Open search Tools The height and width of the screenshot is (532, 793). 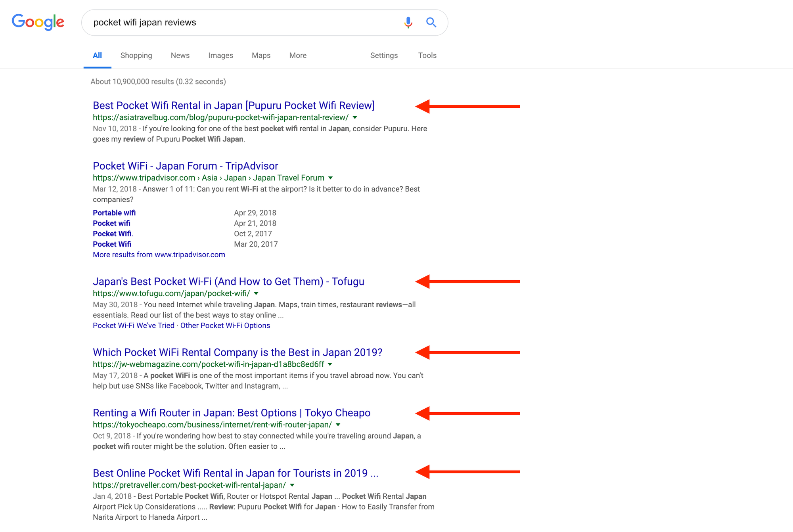[427, 55]
